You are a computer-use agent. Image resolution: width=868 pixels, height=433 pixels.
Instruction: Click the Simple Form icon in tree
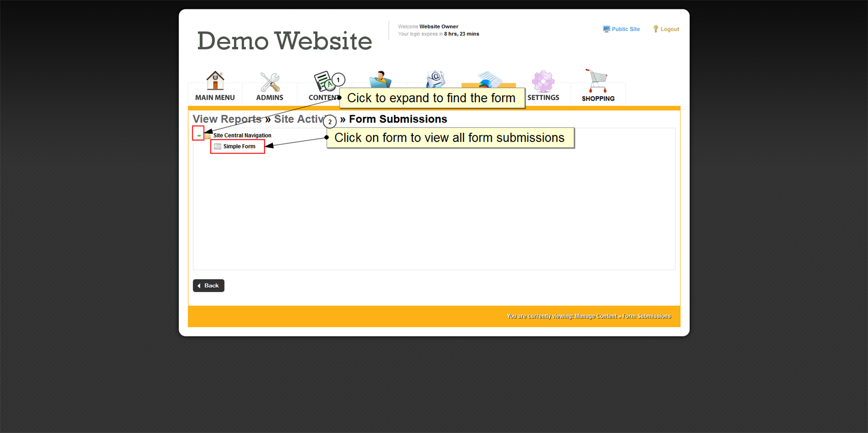[218, 147]
